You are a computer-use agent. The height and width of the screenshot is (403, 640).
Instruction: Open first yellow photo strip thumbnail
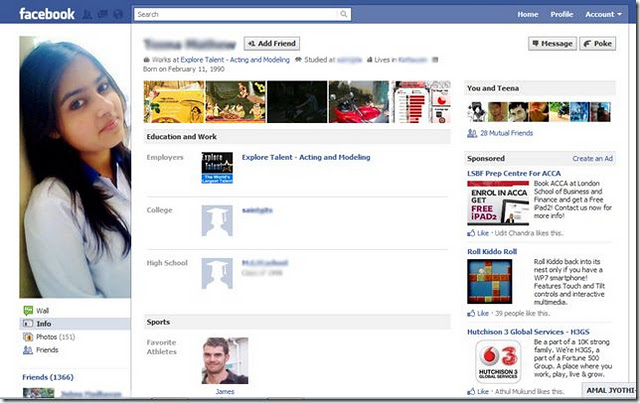tap(174, 102)
